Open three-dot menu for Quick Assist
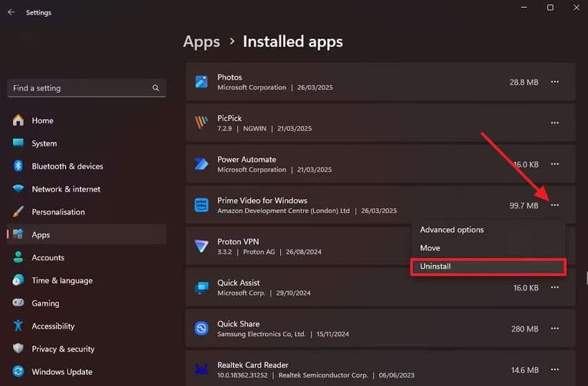588x386 pixels. click(x=555, y=287)
